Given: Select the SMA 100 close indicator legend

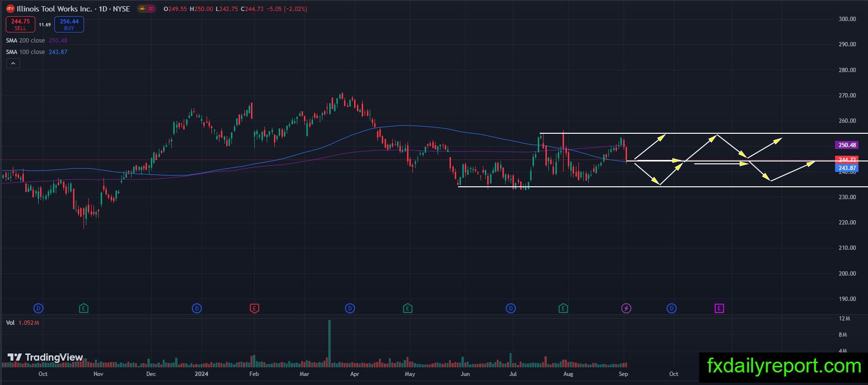Looking at the screenshot, I should point(37,52).
